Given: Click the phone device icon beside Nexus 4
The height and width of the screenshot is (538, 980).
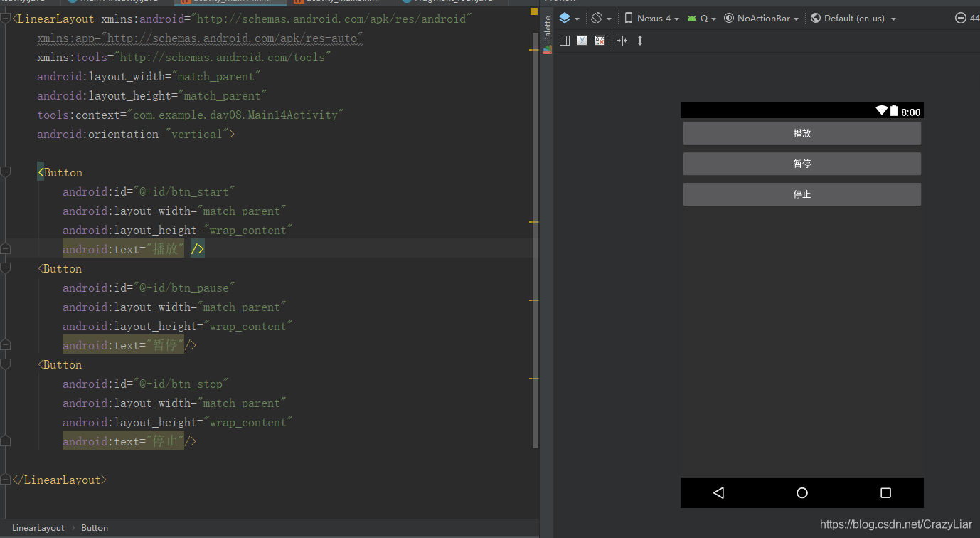Looking at the screenshot, I should pos(629,18).
